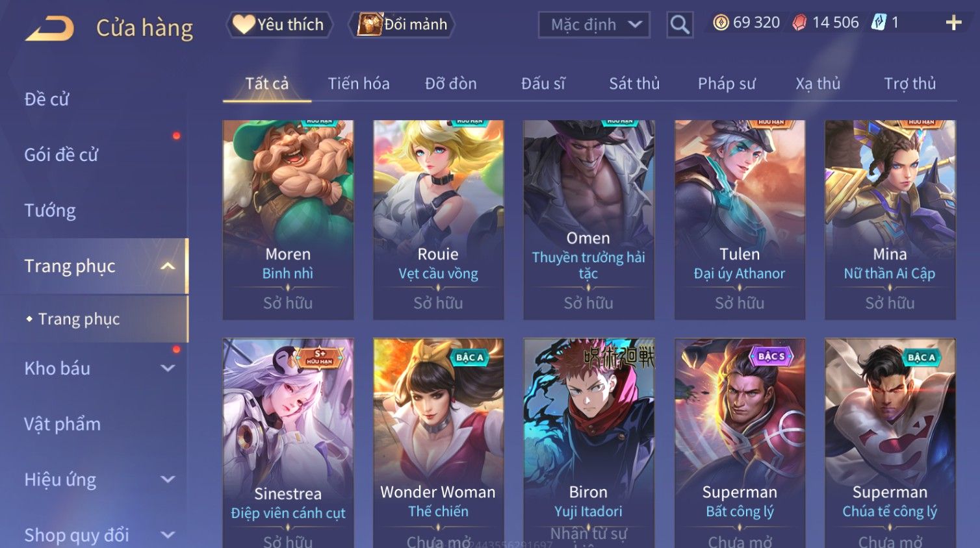Open the search magnifier icon
The height and width of the screenshot is (548, 980).
(x=680, y=25)
